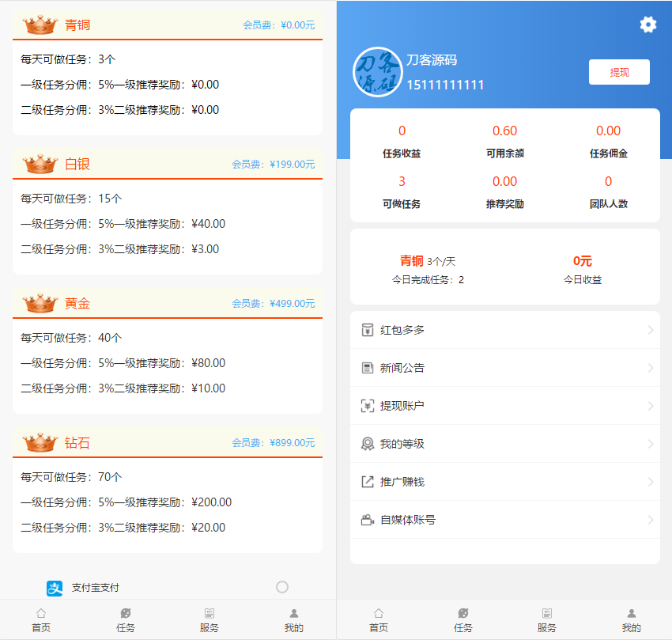Click the 刀客源码 profile avatar
This screenshot has width=672, height=640.
pos(377,73)
